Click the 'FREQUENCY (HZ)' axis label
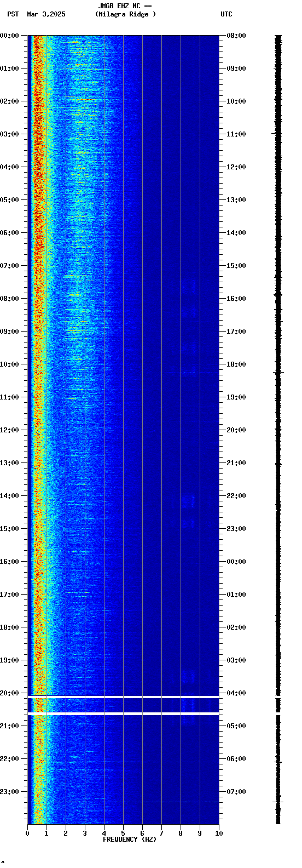Viewport: 302px width, 868px height. coord(130,839)
